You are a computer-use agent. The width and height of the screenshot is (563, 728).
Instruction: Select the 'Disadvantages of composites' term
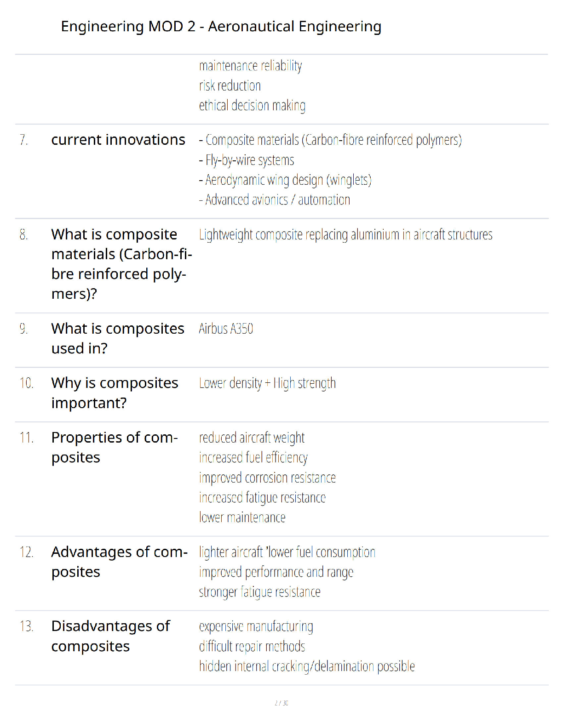[111, 637]
